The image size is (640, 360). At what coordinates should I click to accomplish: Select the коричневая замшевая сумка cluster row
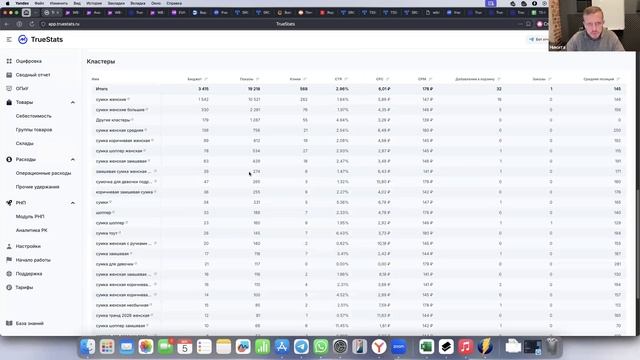(358, 192)
